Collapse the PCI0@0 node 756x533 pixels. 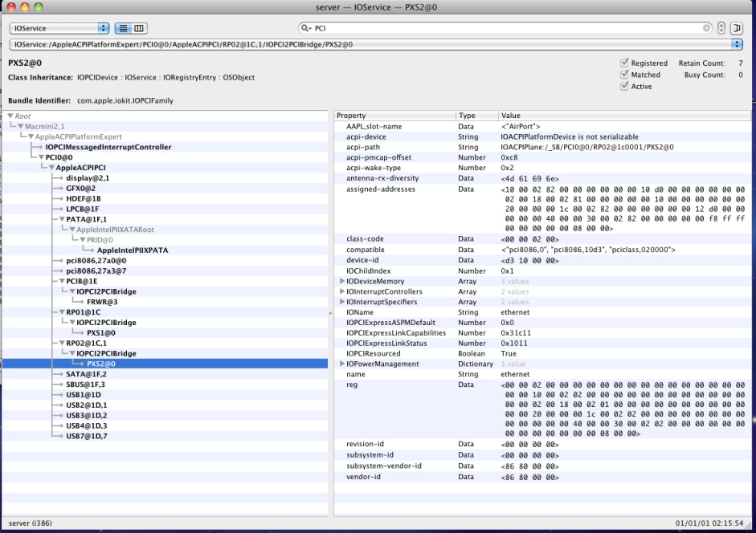pyautogui.click(x=42, y=157)
